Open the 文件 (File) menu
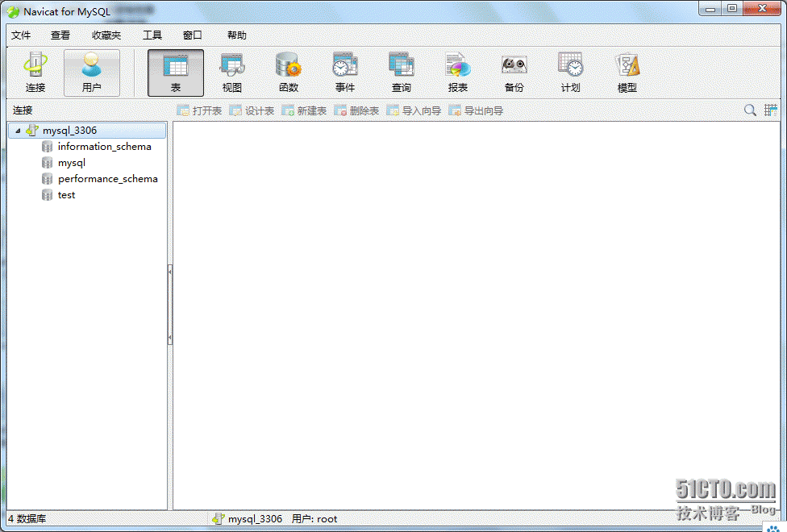The height and width of the screenshot is (532, 787). pyautogui.click(x=21, y=35)
